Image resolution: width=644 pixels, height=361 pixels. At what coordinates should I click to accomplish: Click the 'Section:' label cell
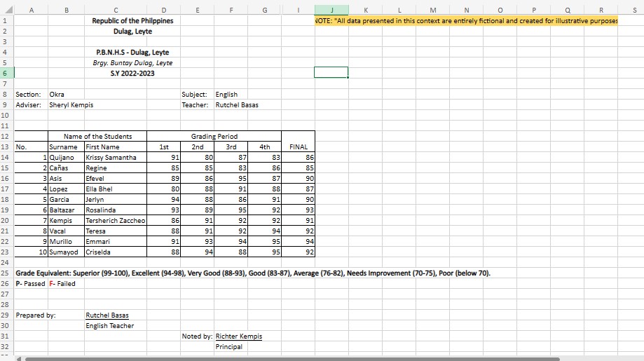(x=32, y=95)
